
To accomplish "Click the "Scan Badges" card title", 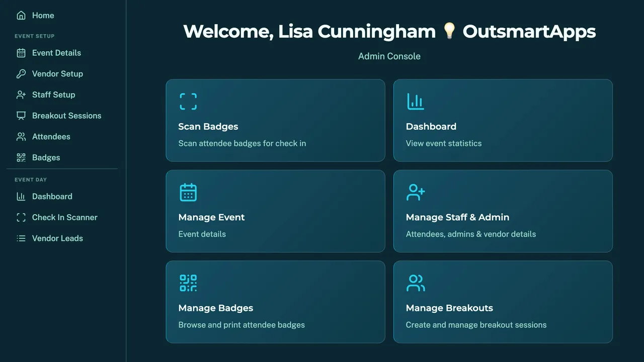I will click(208, 127).
